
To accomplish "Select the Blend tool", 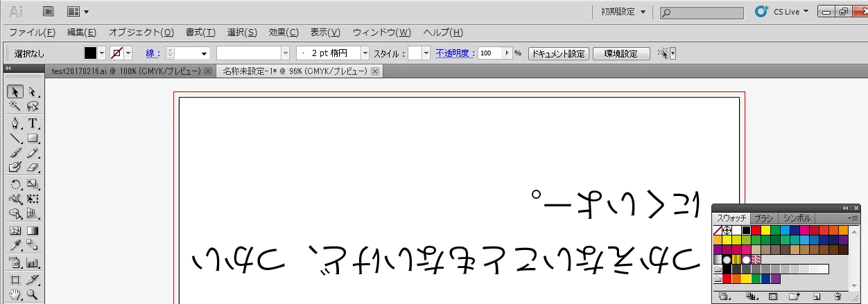I will pos(32,245).
